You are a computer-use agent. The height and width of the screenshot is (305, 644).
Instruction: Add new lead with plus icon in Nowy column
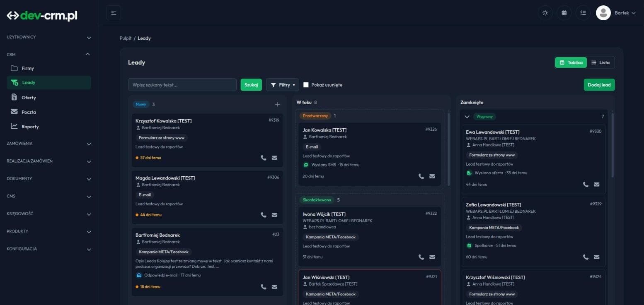(278, 104)
